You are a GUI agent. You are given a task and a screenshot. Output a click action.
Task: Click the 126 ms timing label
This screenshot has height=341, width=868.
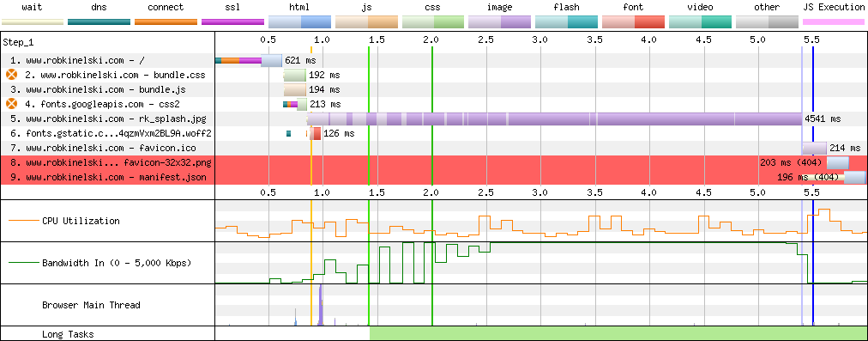click(339, 133)
